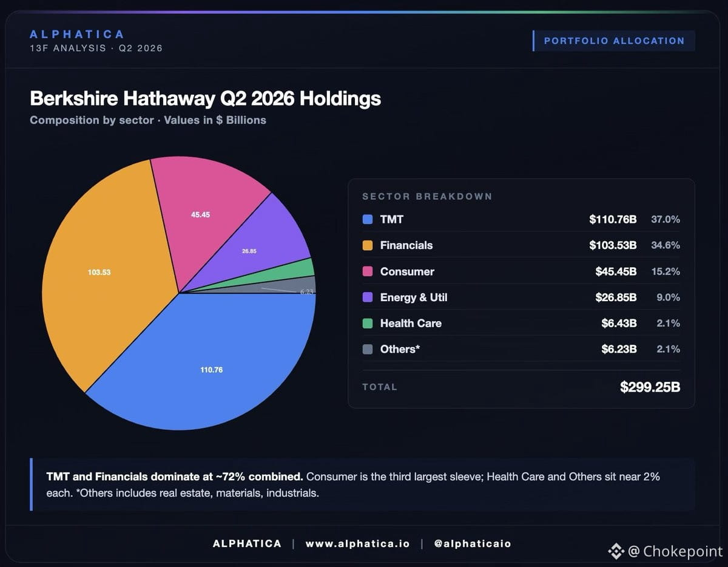Click the 26.85 label in the pie

click(249, 251)
